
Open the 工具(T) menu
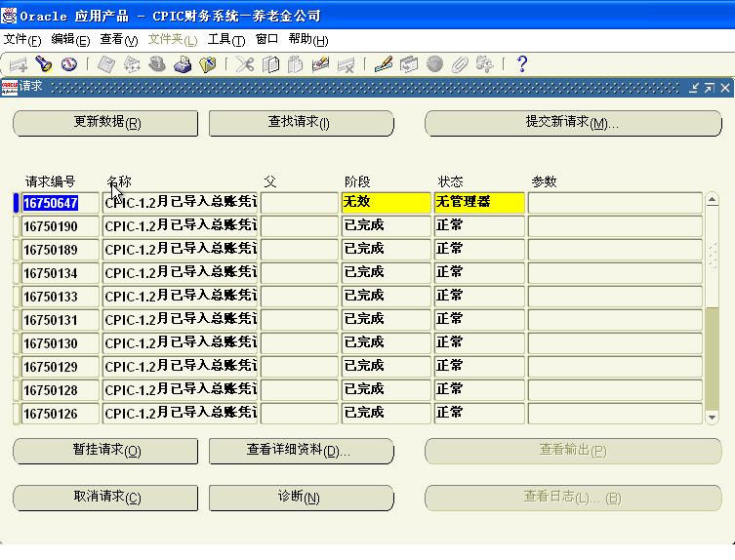point(225,40)
